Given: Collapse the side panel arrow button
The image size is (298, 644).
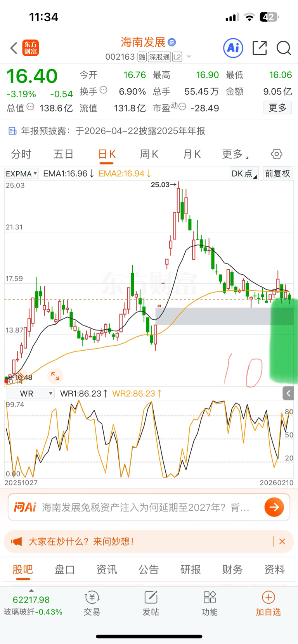Looking at the screenshot, I should click(288, 394).
